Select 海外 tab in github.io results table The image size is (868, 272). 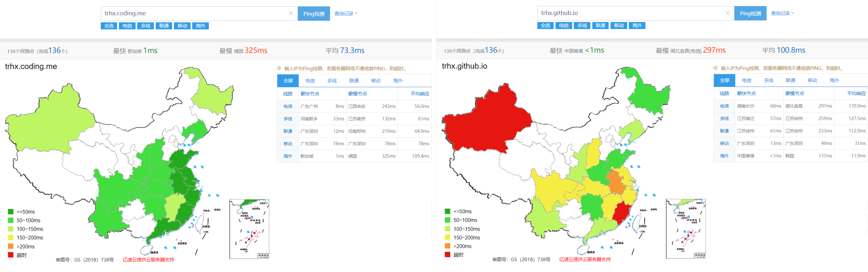834,81
